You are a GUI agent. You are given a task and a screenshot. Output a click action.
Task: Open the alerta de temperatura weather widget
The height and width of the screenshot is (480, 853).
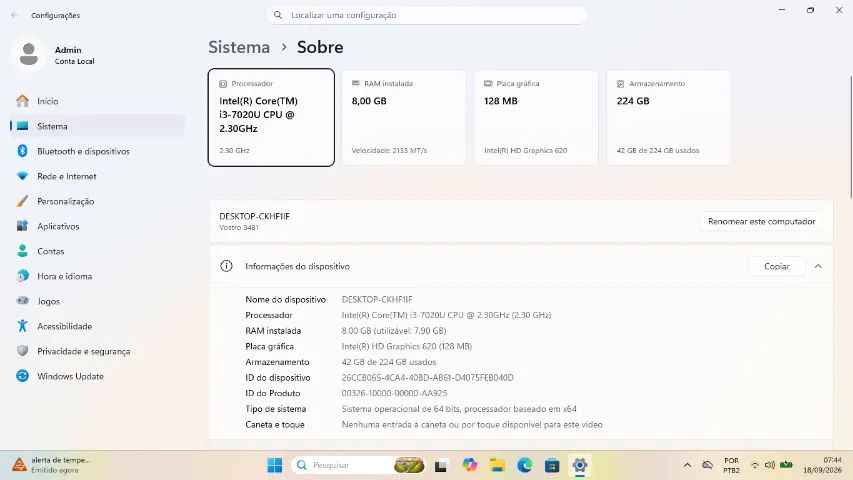pos(52,465)
